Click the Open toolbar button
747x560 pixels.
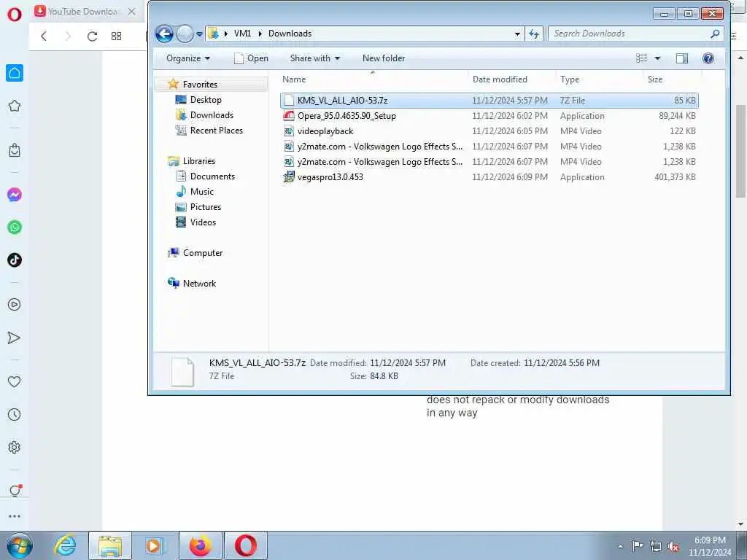coord(251,58)
